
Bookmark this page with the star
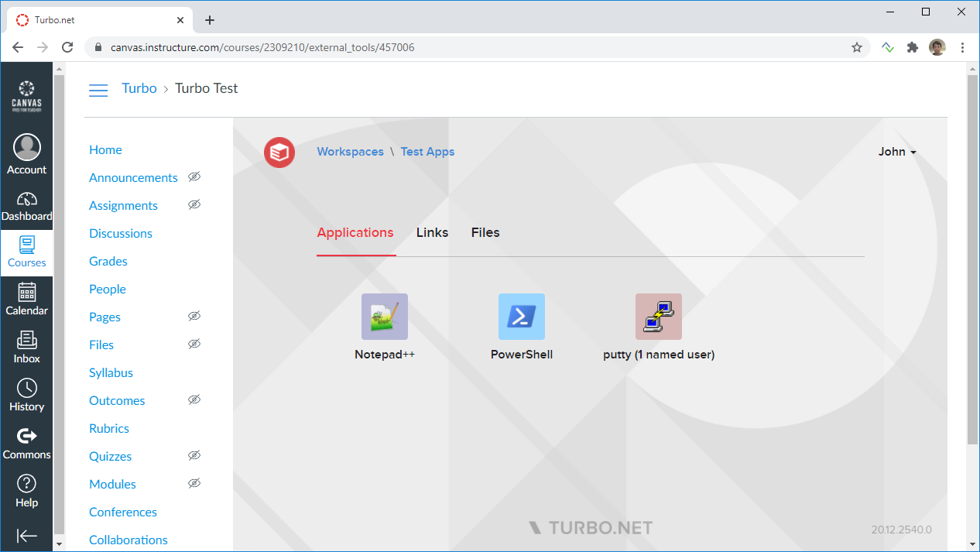point(857,47)
